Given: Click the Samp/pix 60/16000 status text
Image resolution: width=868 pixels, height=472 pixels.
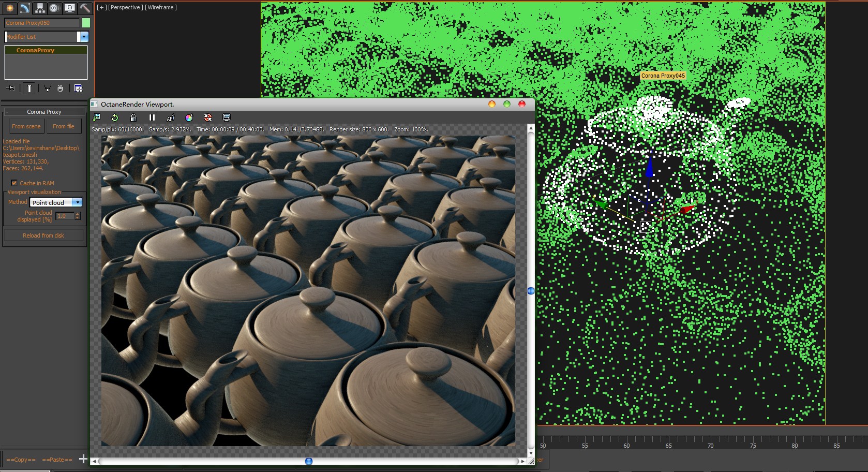Looking at the screenshot, I should tap(117, 129).
